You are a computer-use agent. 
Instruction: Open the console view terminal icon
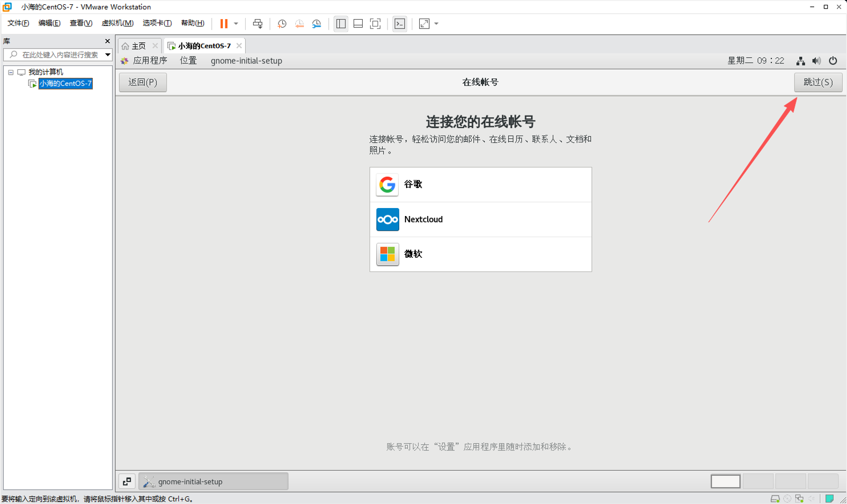tap(400, 24)
